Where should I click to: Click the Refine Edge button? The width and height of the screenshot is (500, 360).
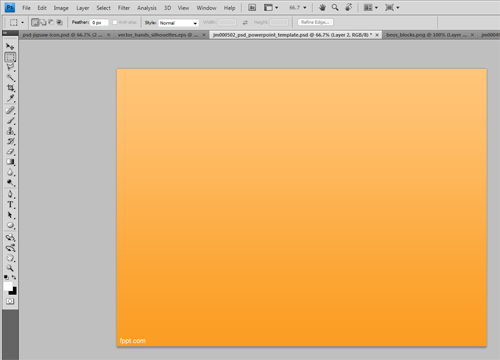[315, 22]
